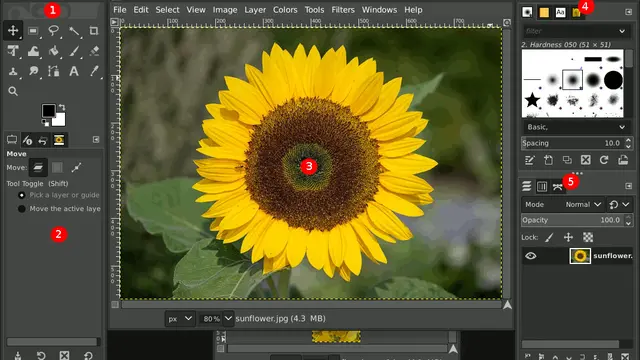This screenshot has width=640, height=360.
Task: Select the Zoom magnifier tool
Action: click(x=13, y=91)
